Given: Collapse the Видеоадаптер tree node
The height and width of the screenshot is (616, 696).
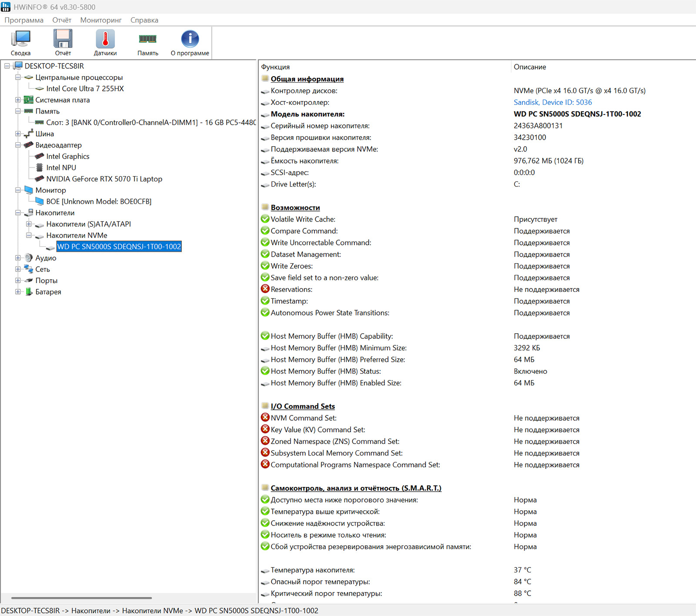Looking at the screenshot, I should pos(18,145).
